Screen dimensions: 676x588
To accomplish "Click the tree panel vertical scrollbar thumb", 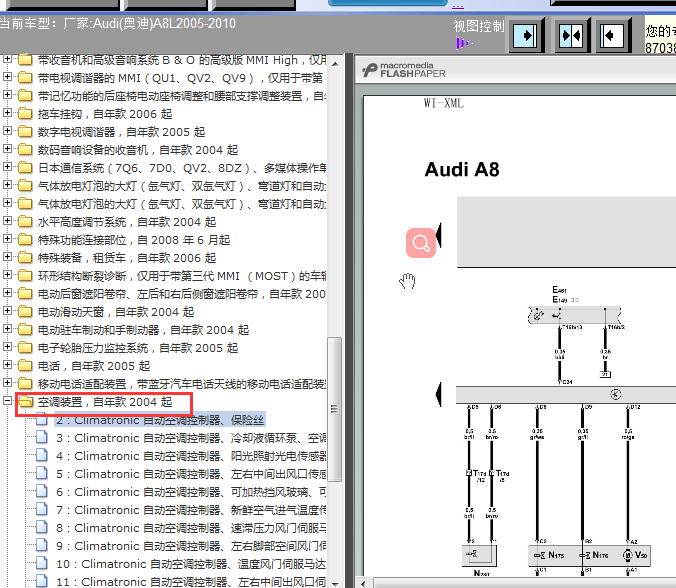I will pyautogui.click(x=335, y=409).
